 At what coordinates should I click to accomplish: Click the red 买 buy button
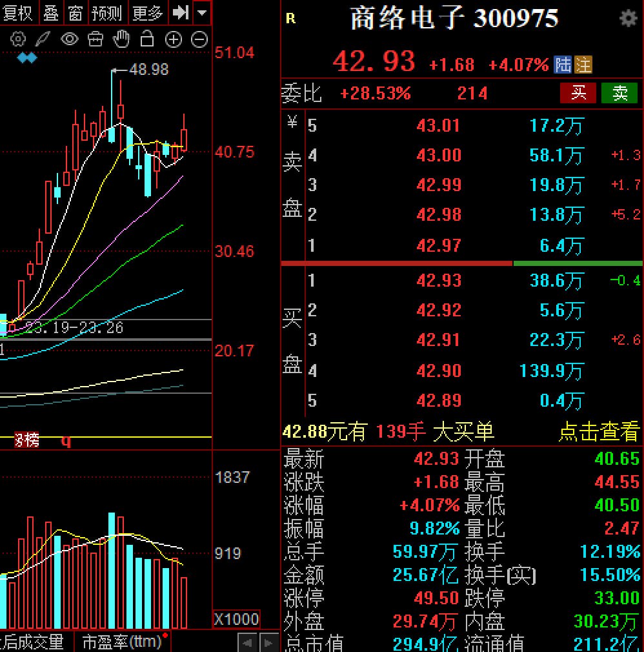click(578, 93)
